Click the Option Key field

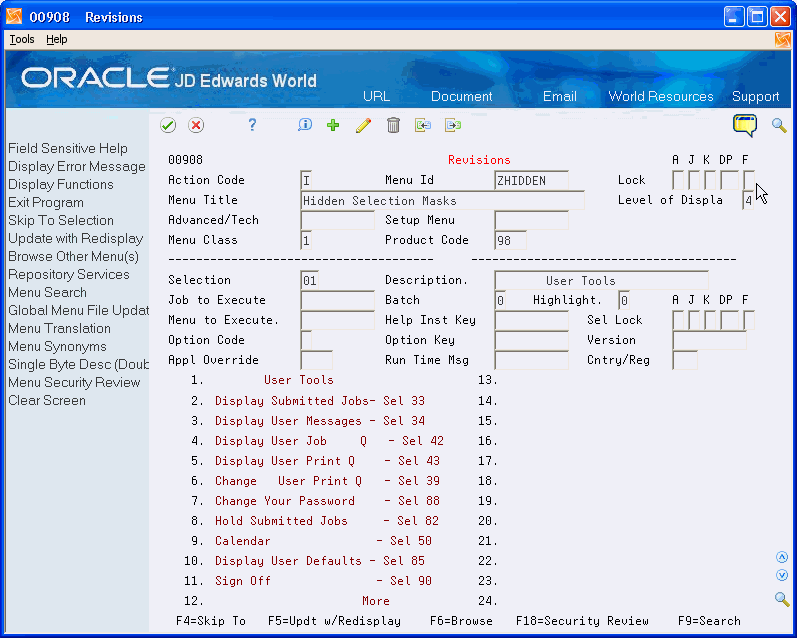point(532,340)
